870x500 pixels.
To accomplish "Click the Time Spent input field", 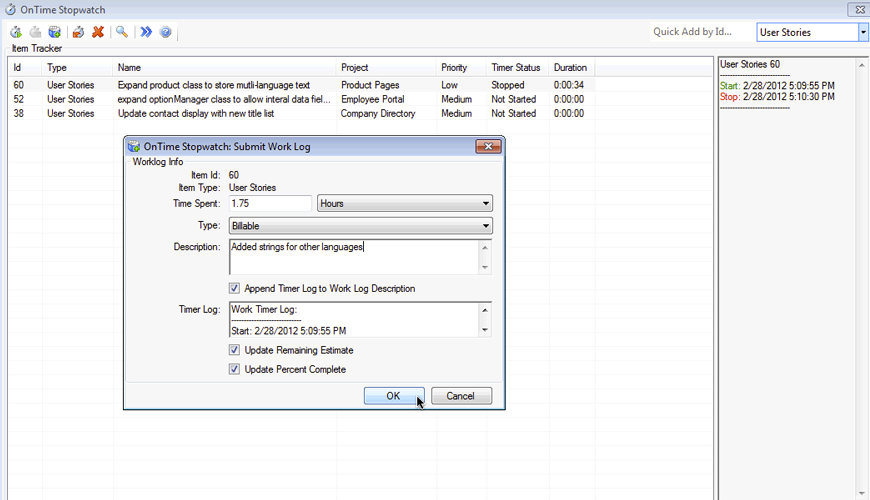I will click(270, 204).
